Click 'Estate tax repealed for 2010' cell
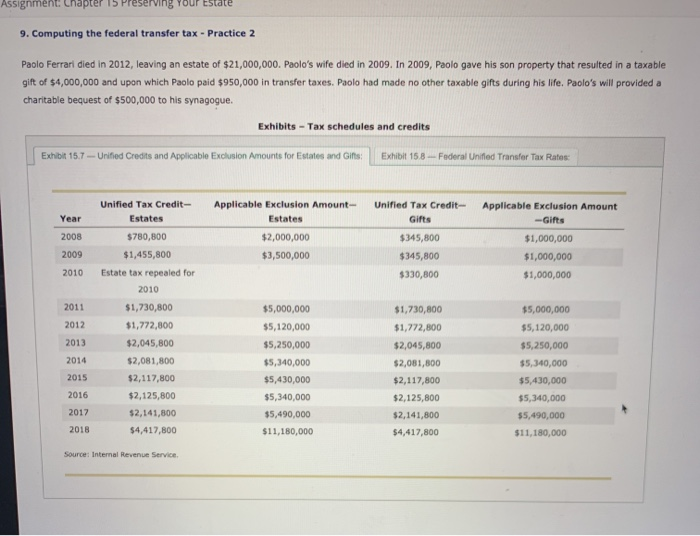Image resolution: width=700 pixels, height=536 pixels. 148,281
